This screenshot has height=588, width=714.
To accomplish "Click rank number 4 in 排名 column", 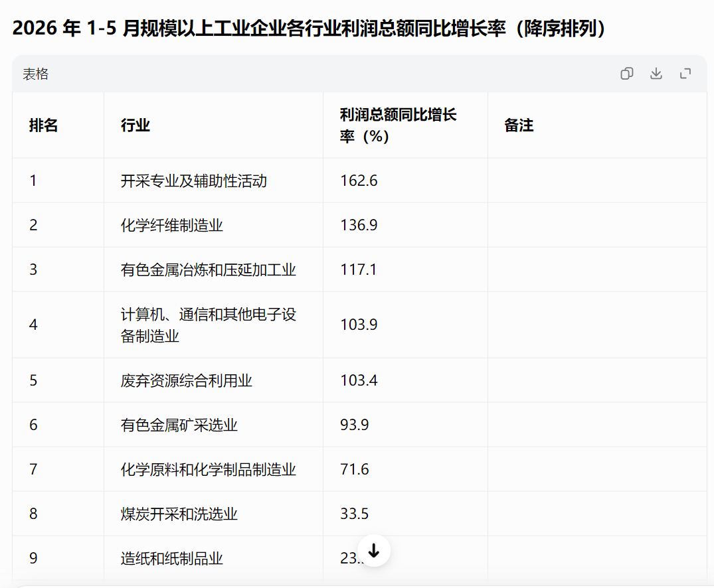I will pos(33,325).
